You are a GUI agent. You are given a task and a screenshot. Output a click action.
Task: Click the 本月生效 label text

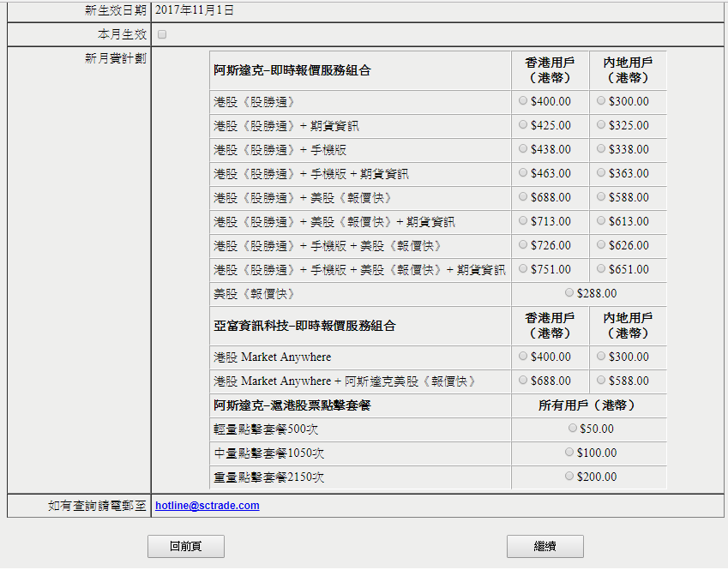point(122,34)
